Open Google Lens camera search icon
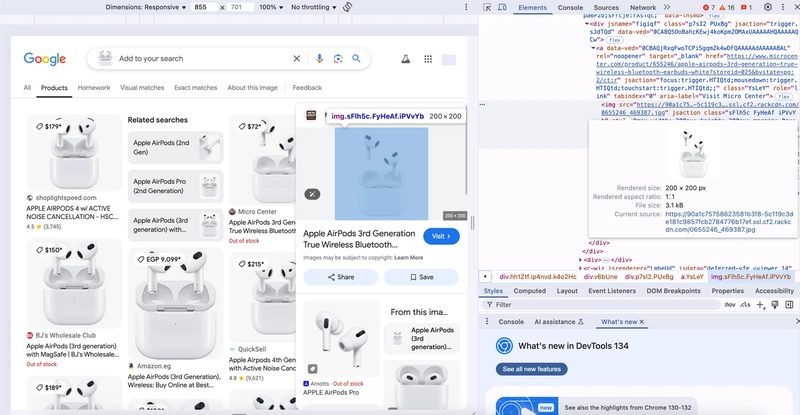 coord(338,59)
